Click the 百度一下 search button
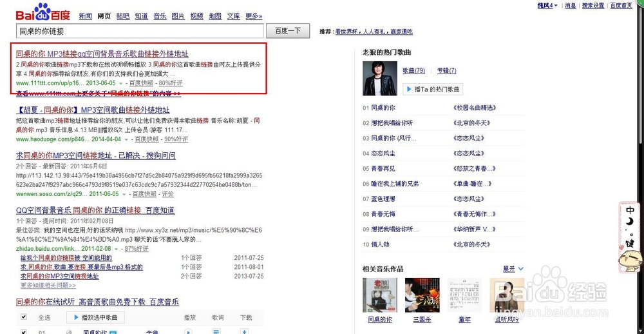Viewport: 644px width, 334px height. [288, 31]
